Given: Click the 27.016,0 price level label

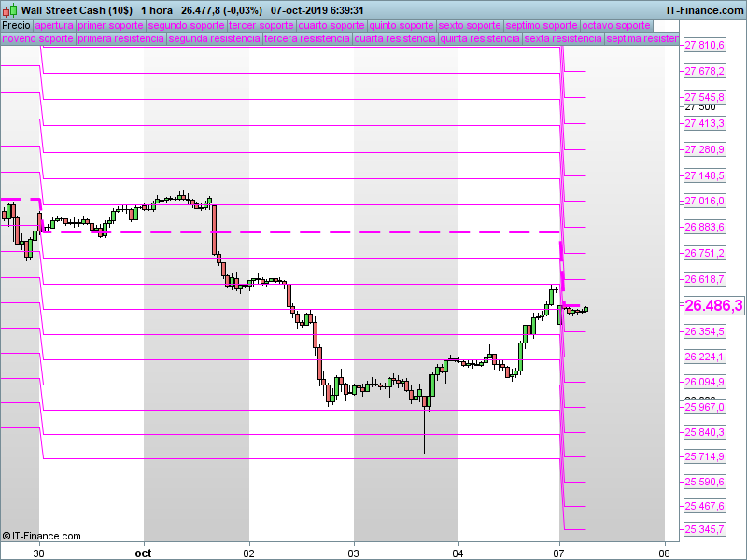Looking at the screenshot, I should pyautogui.click(x=705, y=201).
